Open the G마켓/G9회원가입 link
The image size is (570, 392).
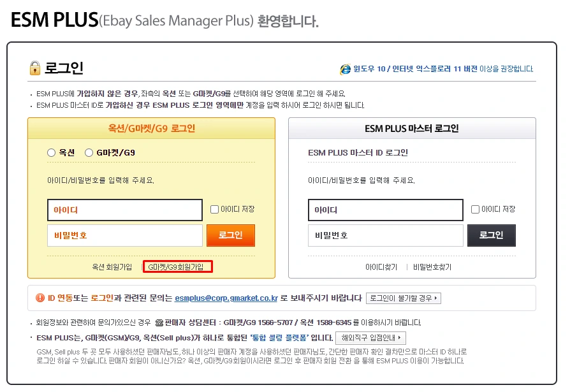tap(176, 267)
